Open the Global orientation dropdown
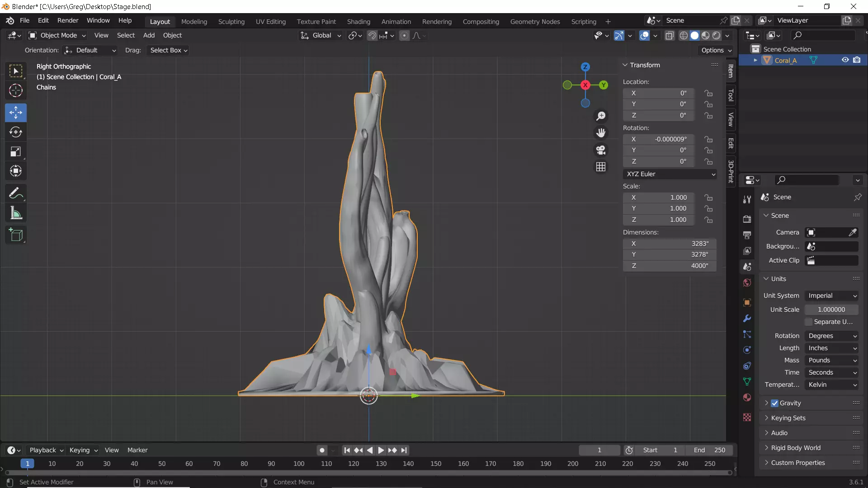The width and height of the screenshot is (868, 488). click(321, 35)
